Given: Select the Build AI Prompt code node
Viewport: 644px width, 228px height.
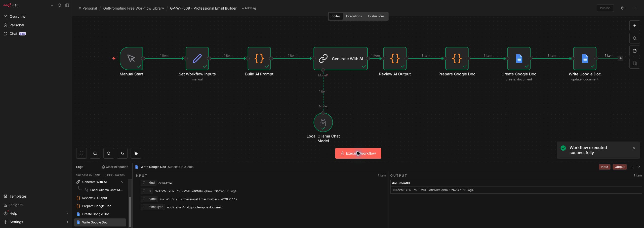Looking at the screenshot, I should [x=259, y=59].
